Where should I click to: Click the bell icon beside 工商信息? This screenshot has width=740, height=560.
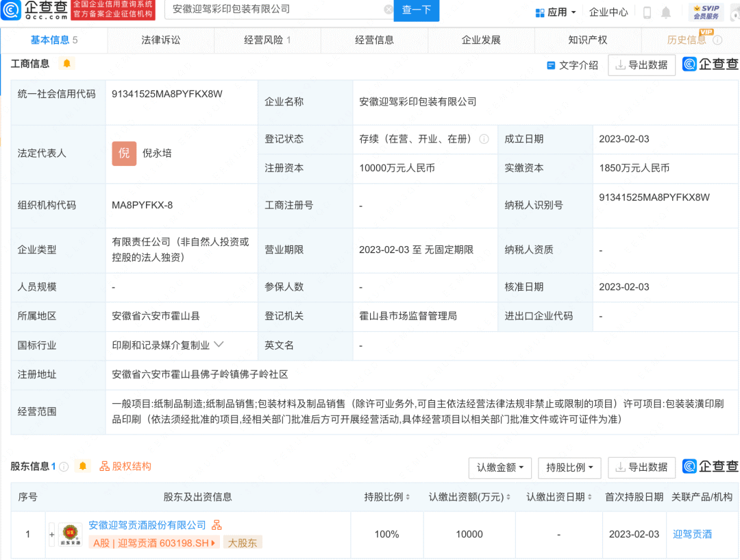66,64
